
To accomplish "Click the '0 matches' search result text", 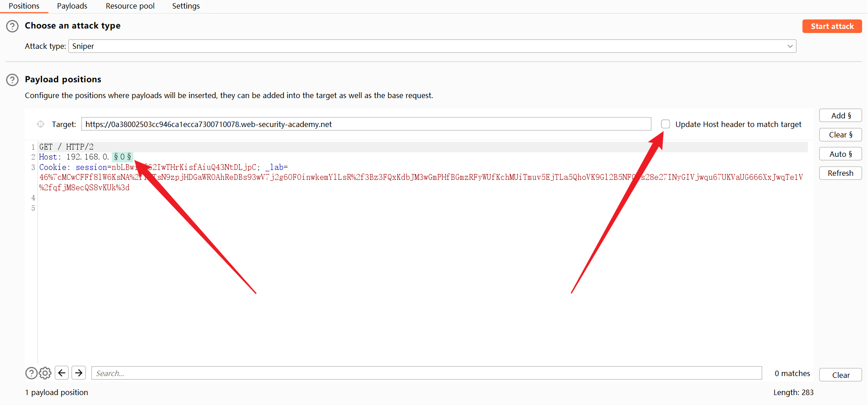I will click(x=793, y=373).
